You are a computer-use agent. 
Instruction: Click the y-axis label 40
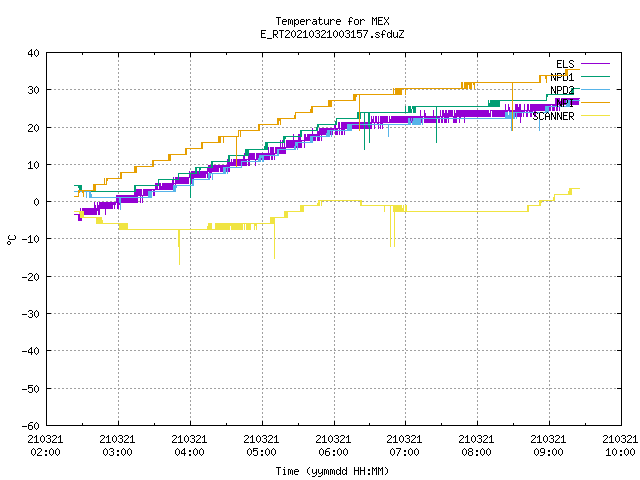(33, 53)
